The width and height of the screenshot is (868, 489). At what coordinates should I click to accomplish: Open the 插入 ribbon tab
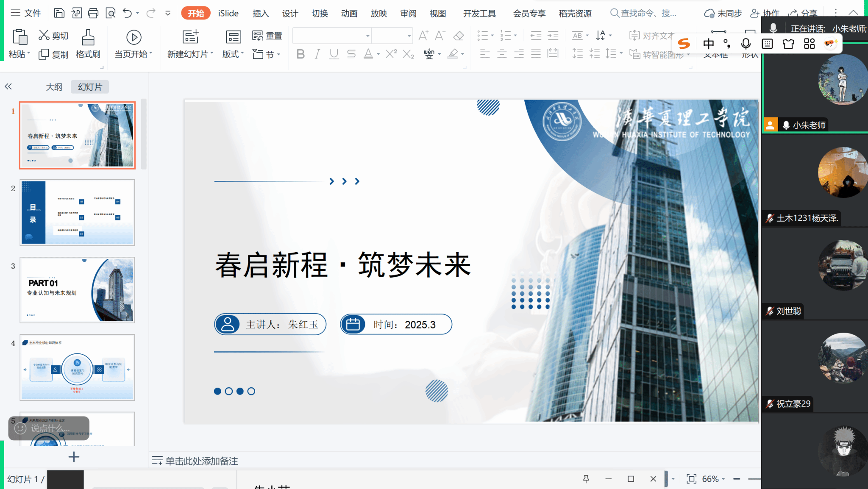click(260, 14)
